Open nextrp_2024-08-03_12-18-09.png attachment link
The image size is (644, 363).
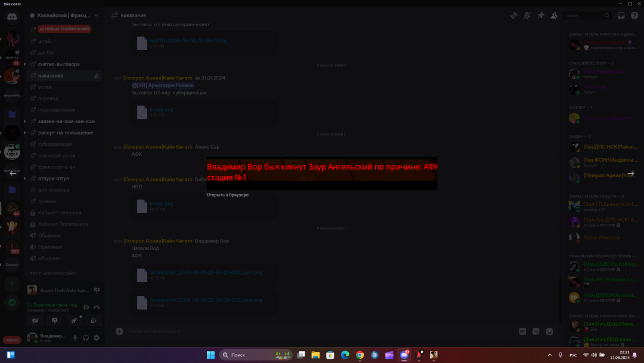(188, 41)
